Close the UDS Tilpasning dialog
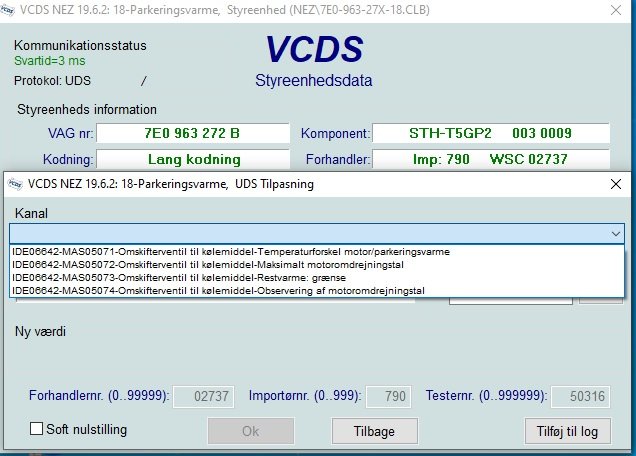This screenshot has height=456, width=636. click(616, 184)
